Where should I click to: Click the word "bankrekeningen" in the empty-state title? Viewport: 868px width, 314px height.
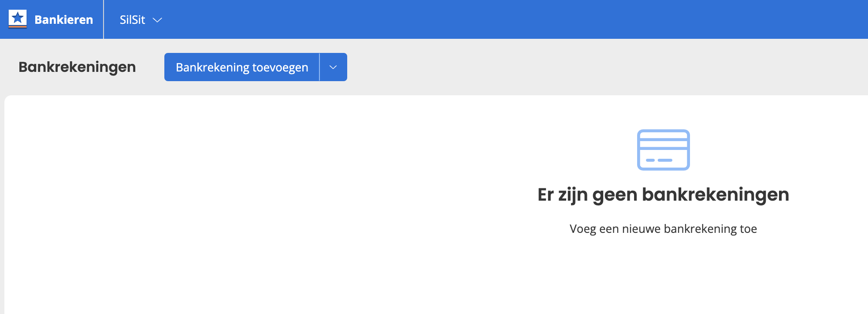[x=715, y=194]
